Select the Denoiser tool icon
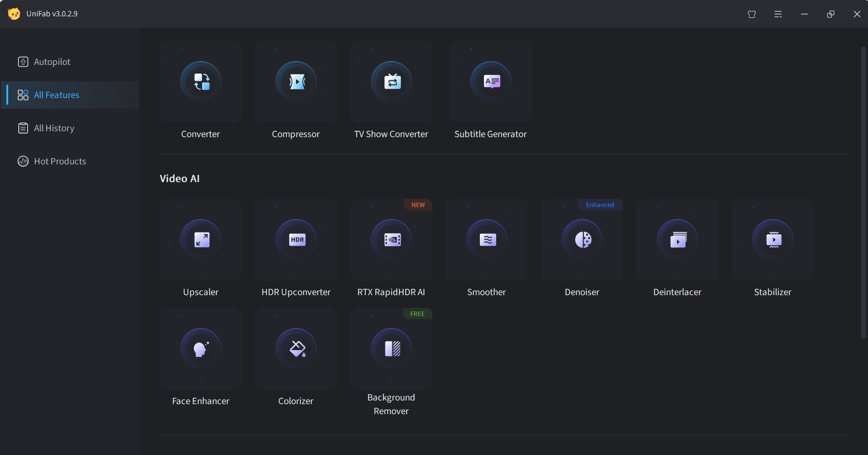The image size is (868, 455). coord(582,240)
